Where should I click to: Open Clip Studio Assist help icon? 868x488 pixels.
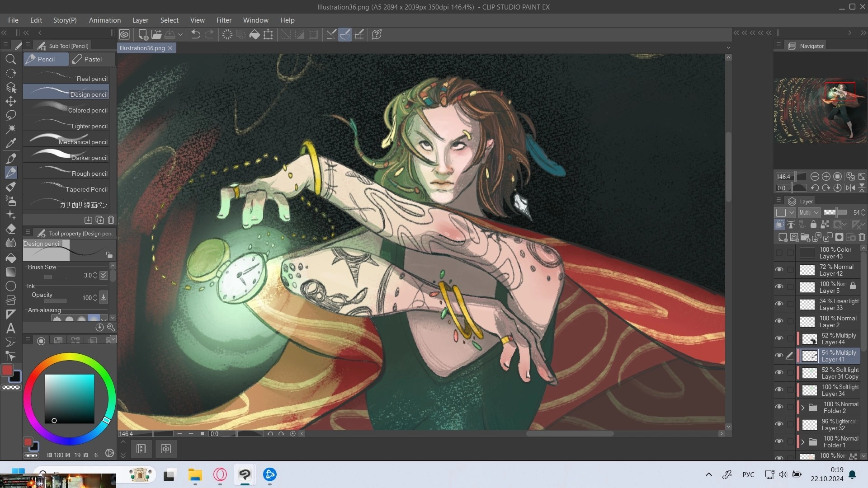377,34
